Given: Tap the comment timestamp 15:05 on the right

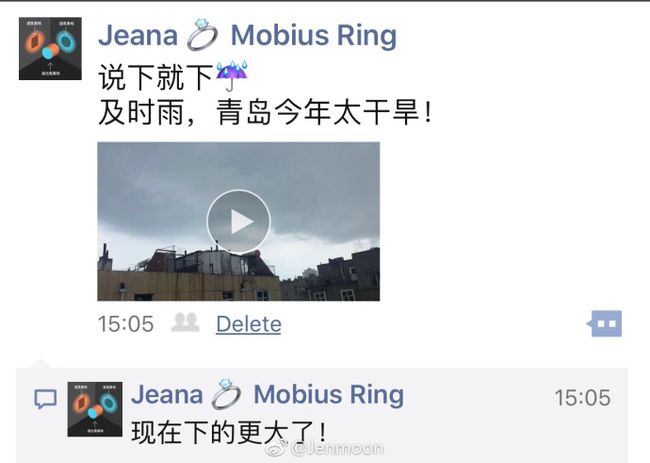Looking at the screenshot, I should coord(582,398).
